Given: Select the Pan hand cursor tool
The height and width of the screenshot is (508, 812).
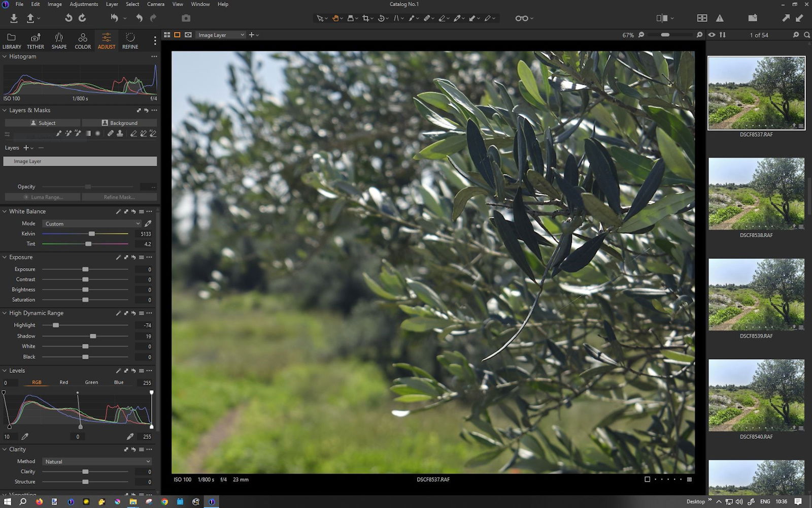Looking at the screenshot, I should 335,18.
